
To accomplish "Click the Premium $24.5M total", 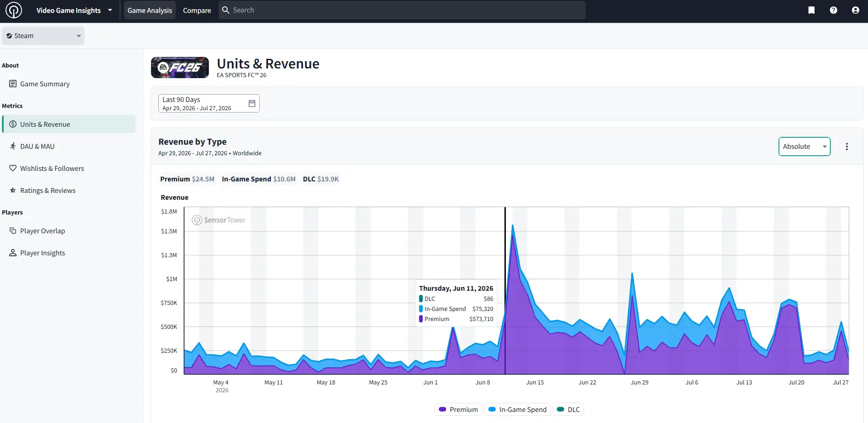I will pyautogui.click(x=187, y=179).
